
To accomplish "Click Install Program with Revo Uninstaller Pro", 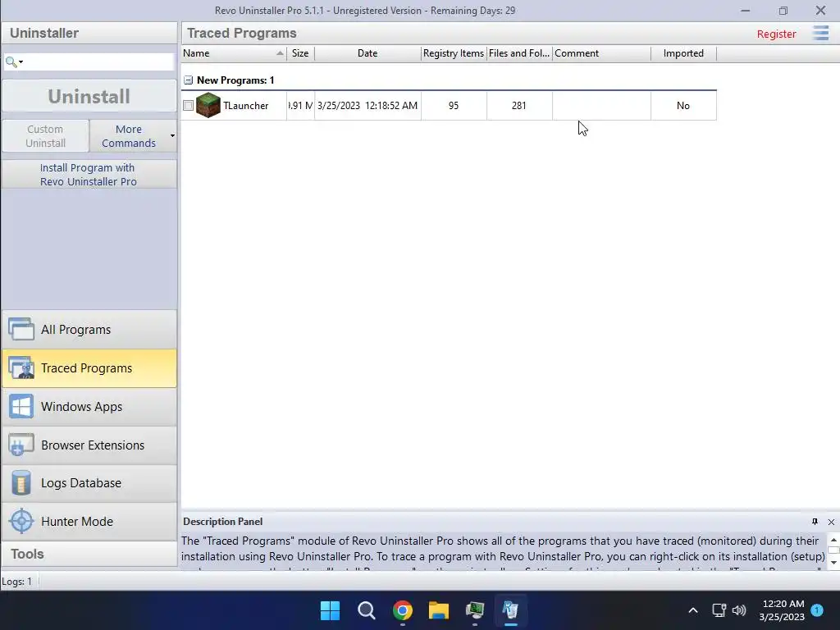I will coord(89,175).
